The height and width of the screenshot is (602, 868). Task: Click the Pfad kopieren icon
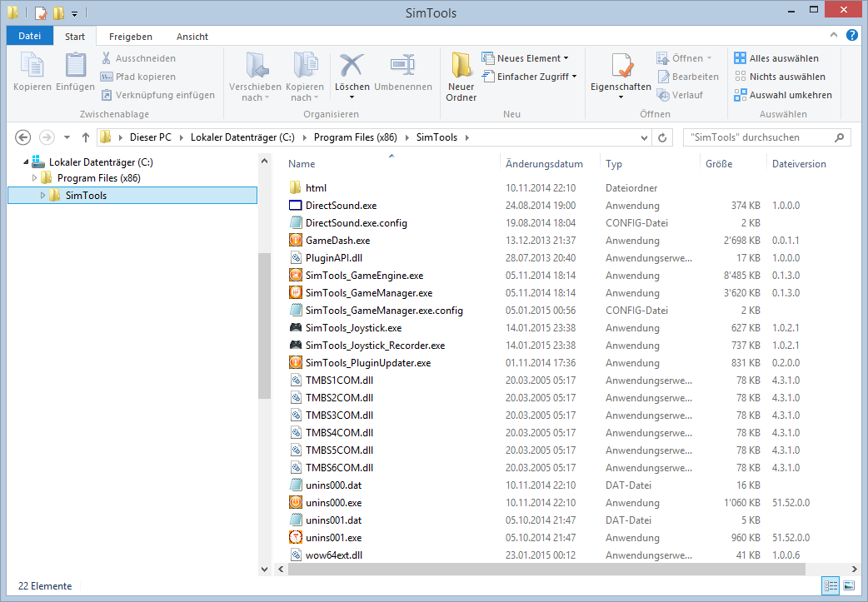pos(107,77)
